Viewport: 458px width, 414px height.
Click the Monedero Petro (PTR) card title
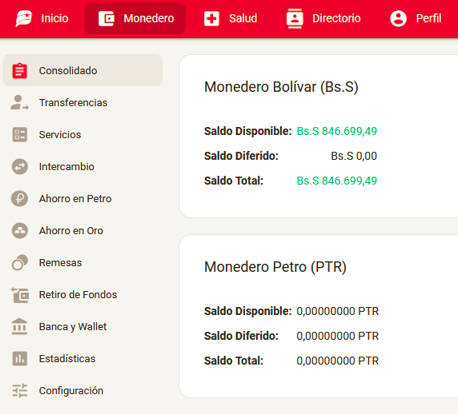[275, 267]
